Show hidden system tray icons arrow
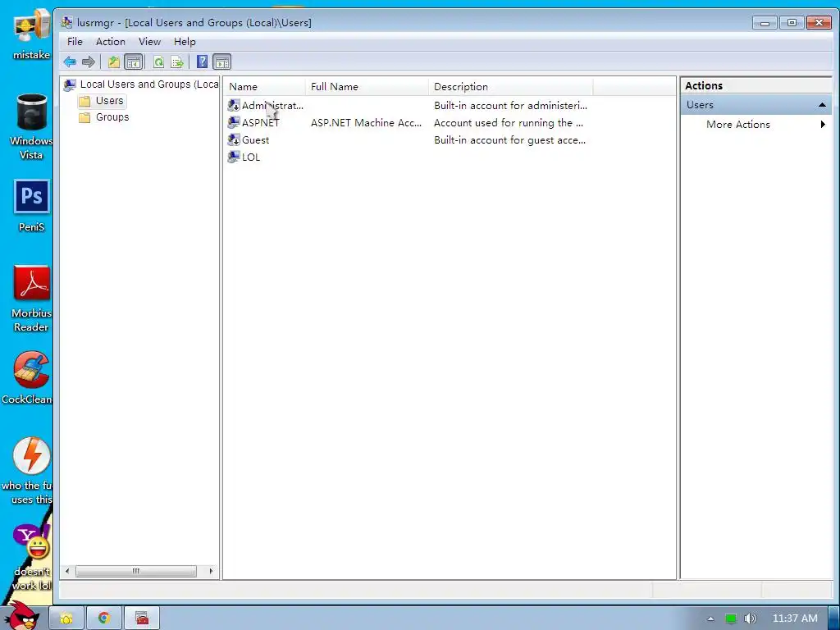The width and height of the screenshot is (840, 630). [x=710, y=619]
